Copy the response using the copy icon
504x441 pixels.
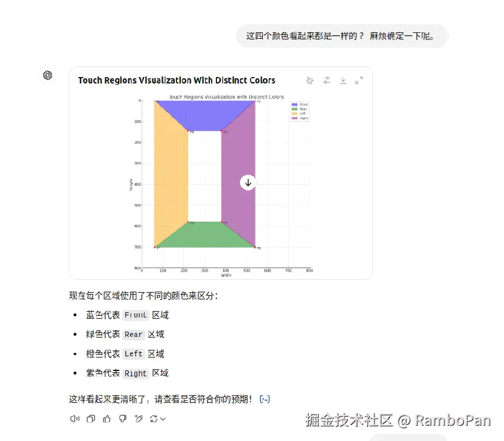[x=91, y=419]
